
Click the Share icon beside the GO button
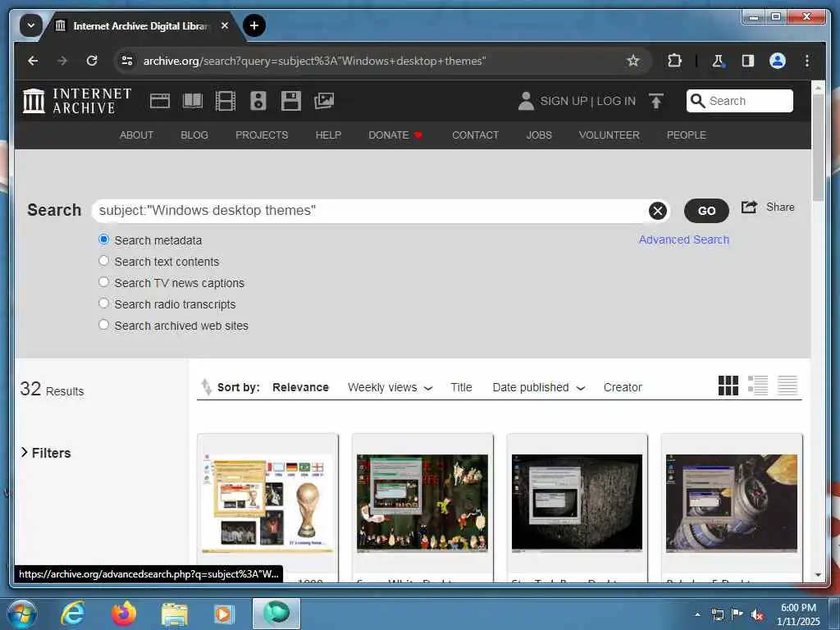[x=749, y=208]
